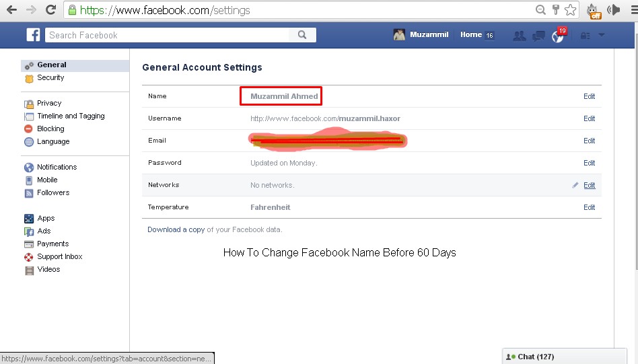Open Apps settings in sidebar
638x364 pixels.
(46, 219)
